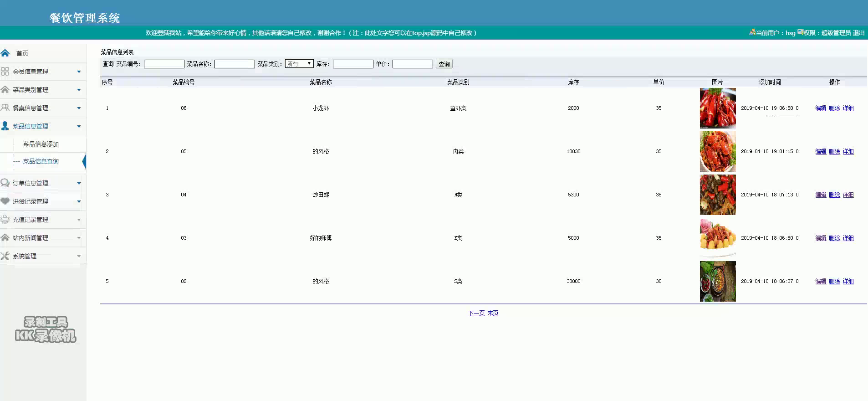Click the 查询 search button
868x401 pixels.
(x=444, y=64)
